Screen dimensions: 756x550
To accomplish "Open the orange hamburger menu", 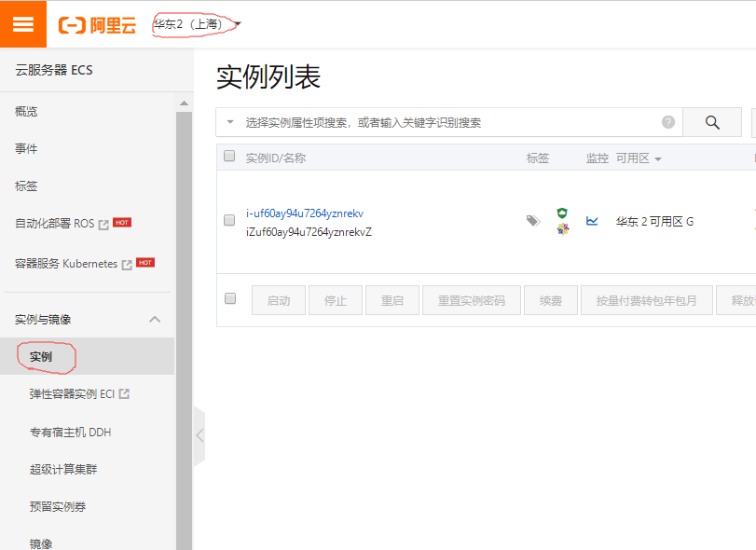I will coord(23,24).
